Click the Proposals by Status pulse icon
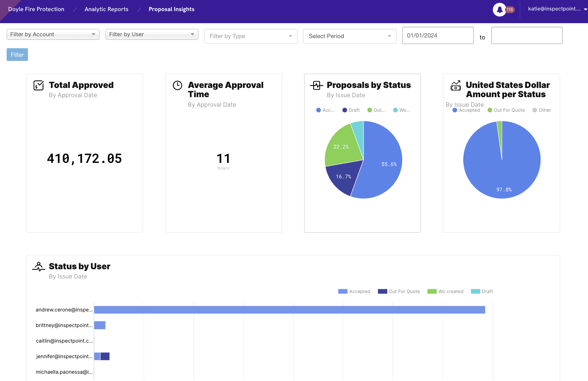 [x=316, y=85]
